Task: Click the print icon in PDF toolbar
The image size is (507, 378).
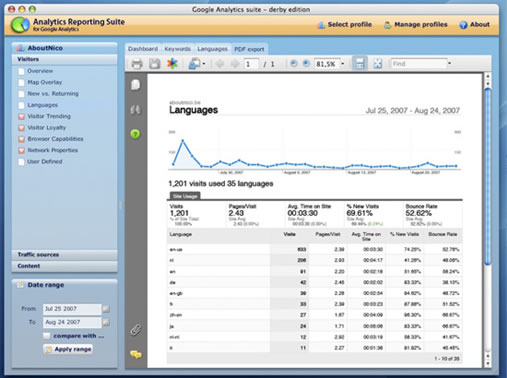Action: click(137, 63)
